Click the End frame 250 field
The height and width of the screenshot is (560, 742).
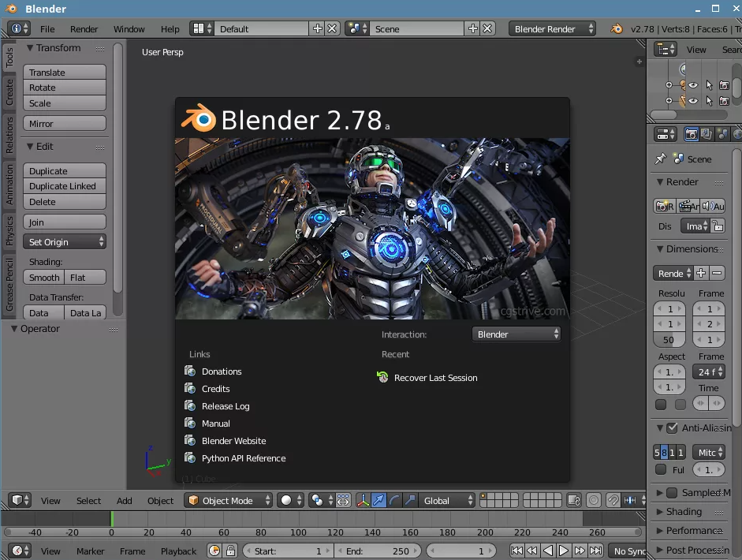[377, 551]
